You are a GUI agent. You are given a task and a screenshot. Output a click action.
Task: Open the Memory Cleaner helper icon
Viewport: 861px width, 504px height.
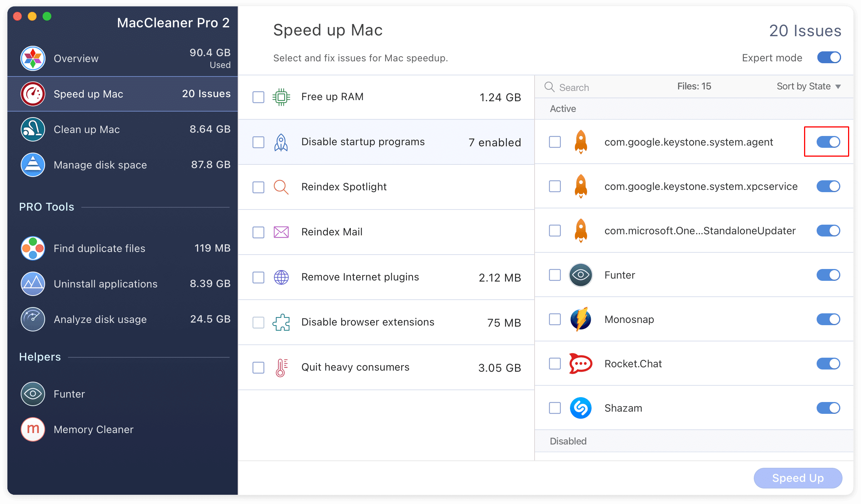point(33,429)
